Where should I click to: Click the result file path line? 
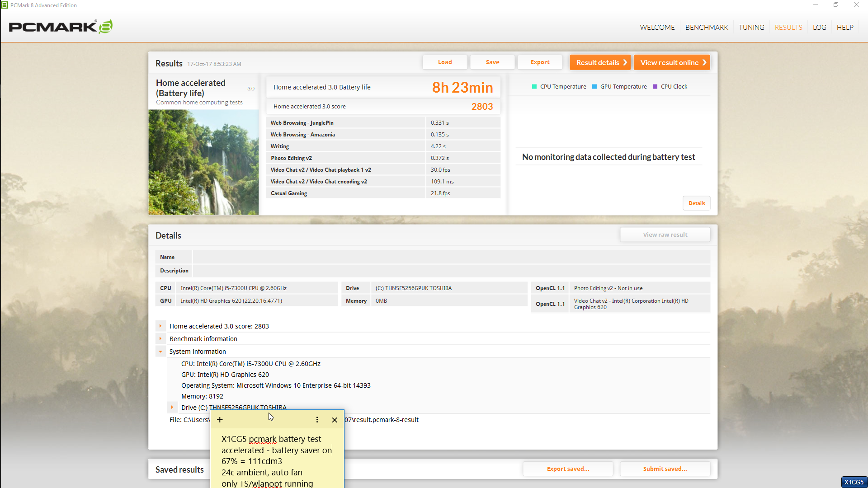[x=294, y=420]
